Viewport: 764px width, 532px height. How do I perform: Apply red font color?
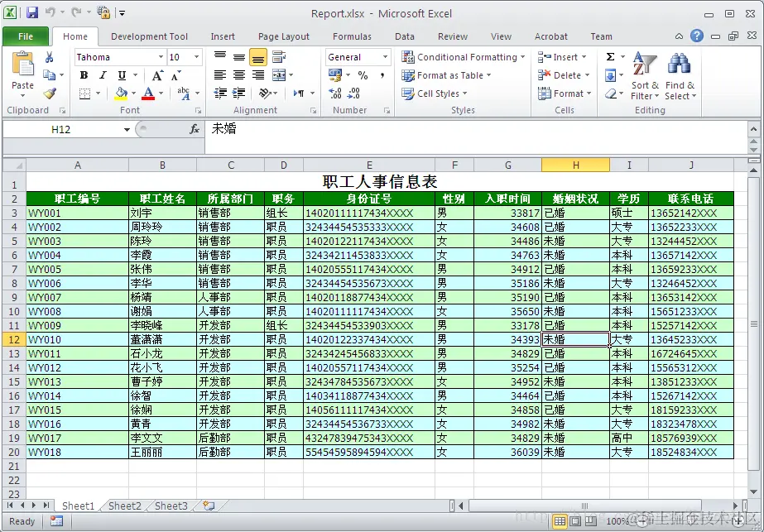148,93
